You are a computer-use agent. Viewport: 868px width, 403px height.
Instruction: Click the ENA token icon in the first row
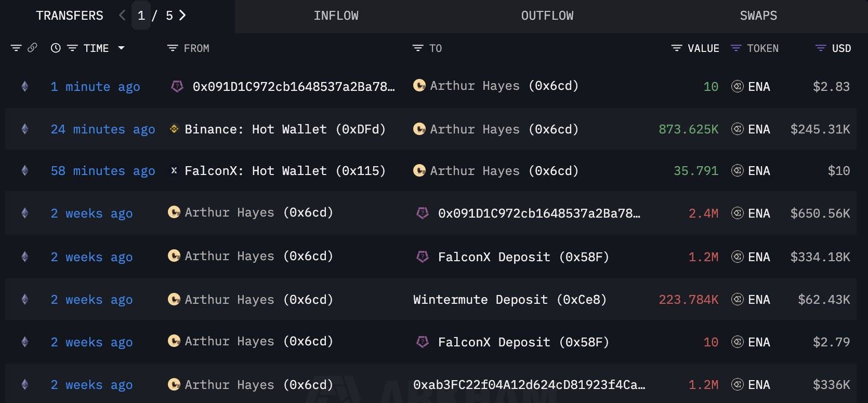click(x=737, y=87)
